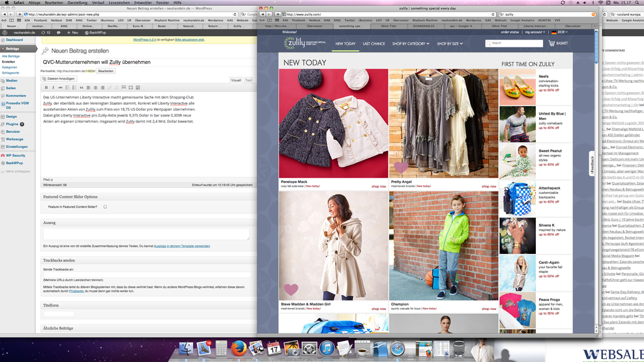
Task: Collapse the WordPress menu via Menü einklappen
Action: [x=16, y=172]
